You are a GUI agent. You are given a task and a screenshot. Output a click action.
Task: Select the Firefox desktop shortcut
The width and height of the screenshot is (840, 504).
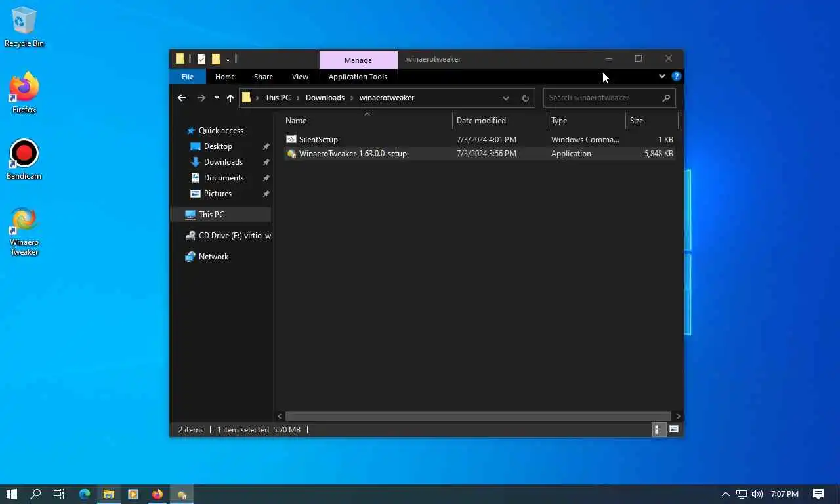(x=24, y=93)
